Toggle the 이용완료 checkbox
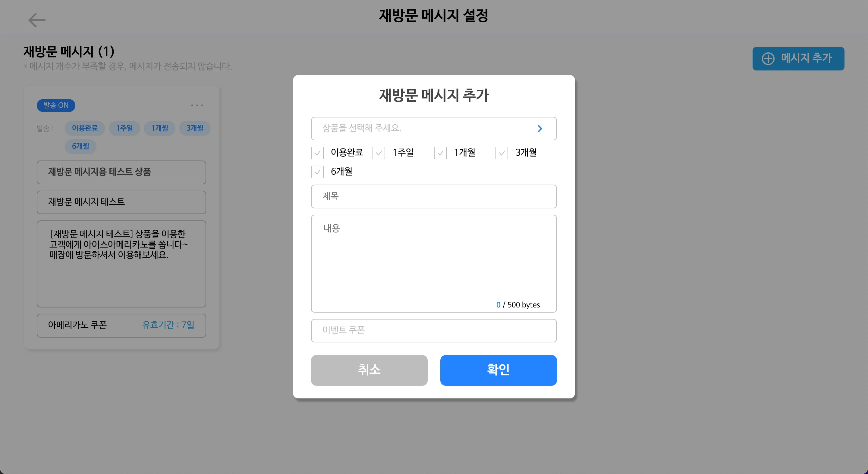Image resolution: width=868 pixels, height=474 pixels. (x=317, y=153)
